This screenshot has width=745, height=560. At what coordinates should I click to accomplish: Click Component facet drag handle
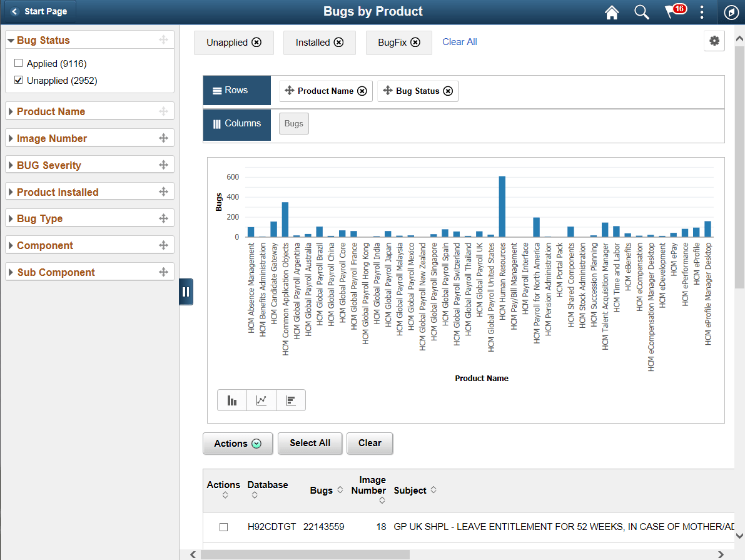[163, 245]
